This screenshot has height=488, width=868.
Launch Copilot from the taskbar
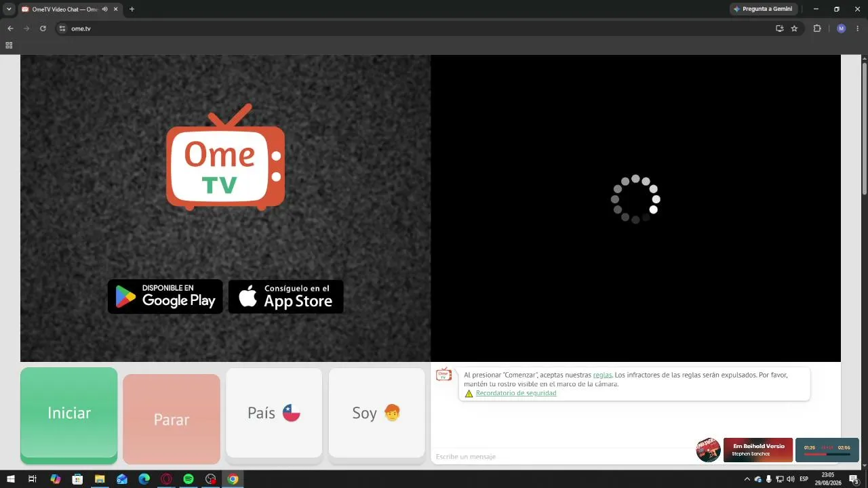[x=55, y=479]
